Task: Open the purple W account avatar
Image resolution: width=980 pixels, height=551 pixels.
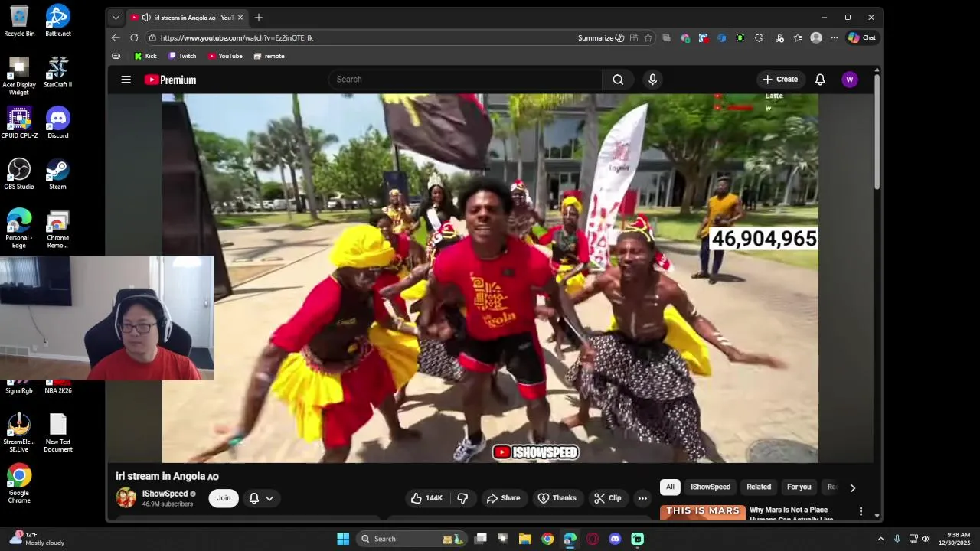Action: [x=849, y=80]
